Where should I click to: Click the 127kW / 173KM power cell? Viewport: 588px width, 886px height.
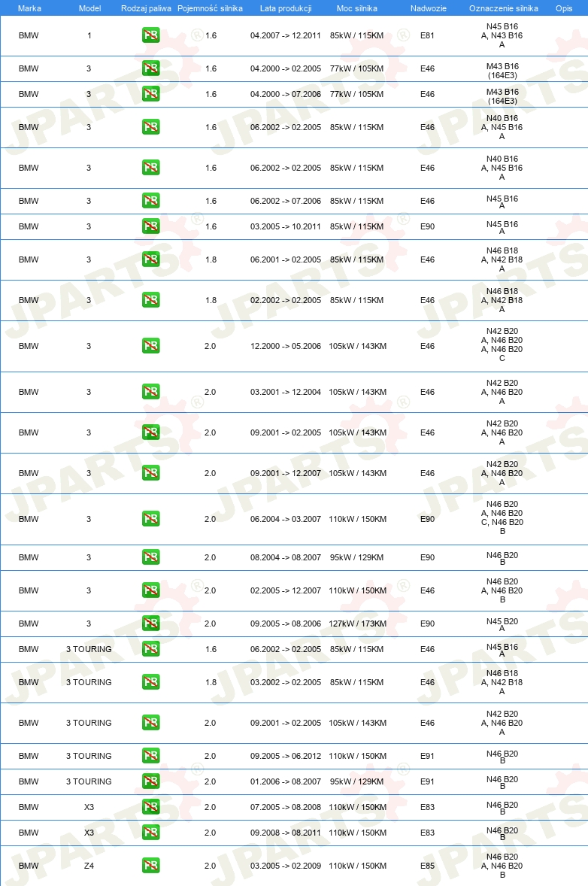click(358, 624)
